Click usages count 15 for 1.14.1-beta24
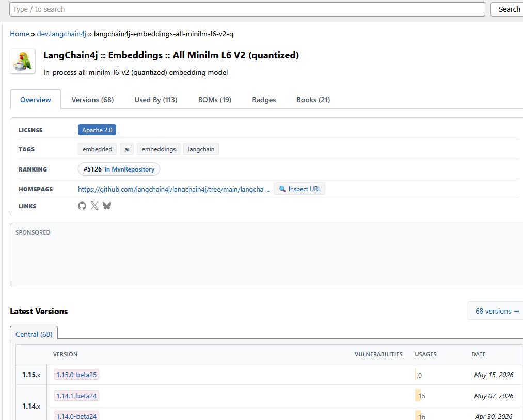Viewport: 523px width, 420px height. [422, 396]
